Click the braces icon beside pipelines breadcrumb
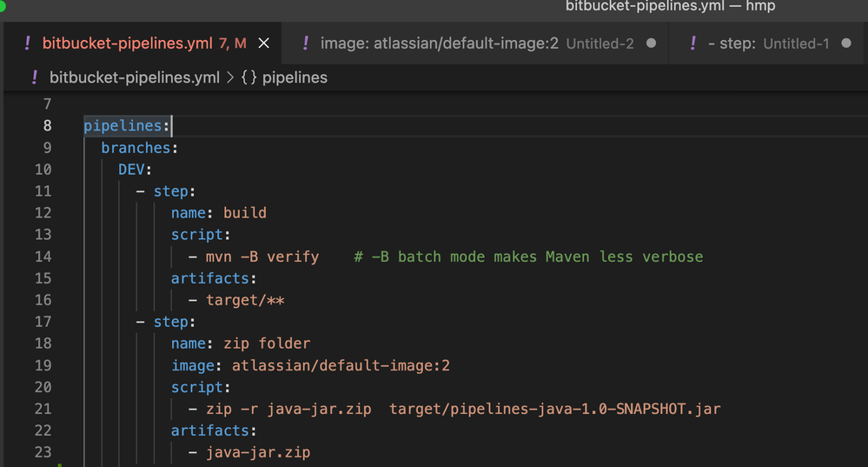Image resolution: width=868 pixels, height=467 pixels. [x=248, y=77]
